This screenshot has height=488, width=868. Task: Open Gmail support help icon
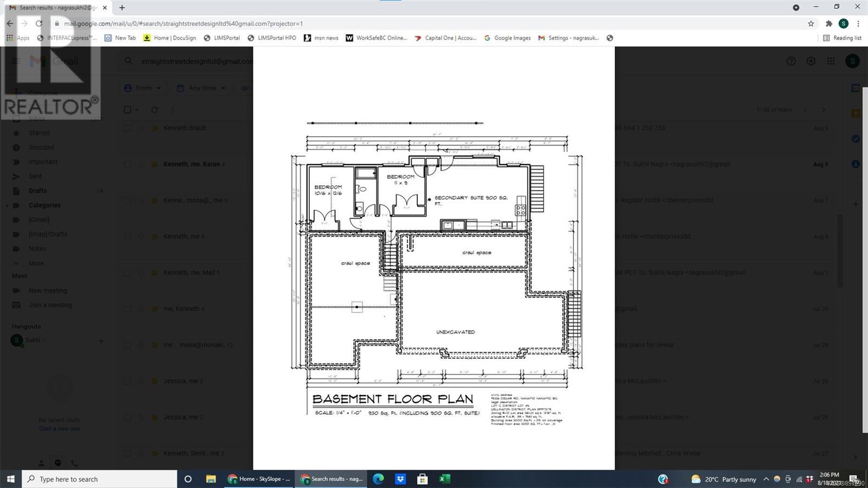pos(791,61)
